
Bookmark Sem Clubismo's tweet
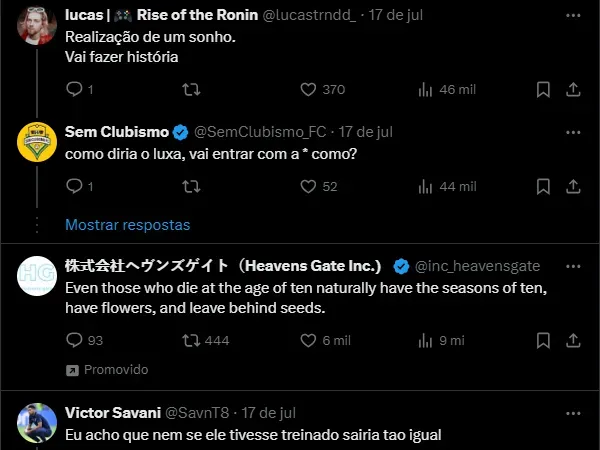point(543,186)
